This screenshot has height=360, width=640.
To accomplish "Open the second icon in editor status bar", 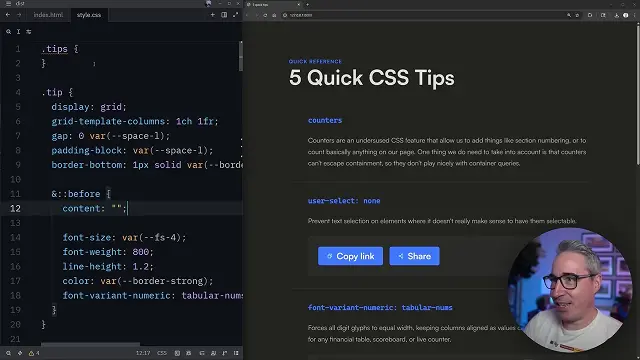I will 20,353.
